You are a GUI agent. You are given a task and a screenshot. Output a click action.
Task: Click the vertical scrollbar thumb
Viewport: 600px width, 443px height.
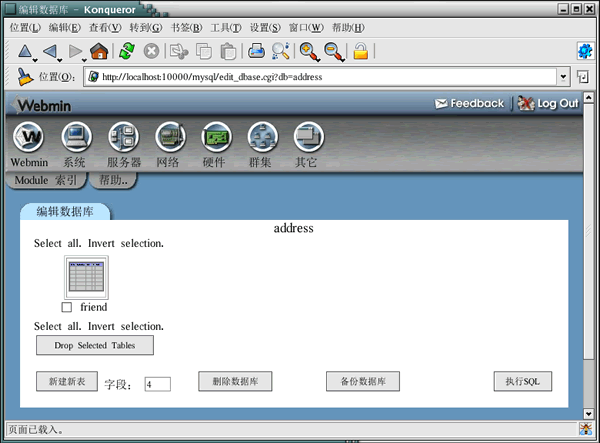(x=588, y=231)
